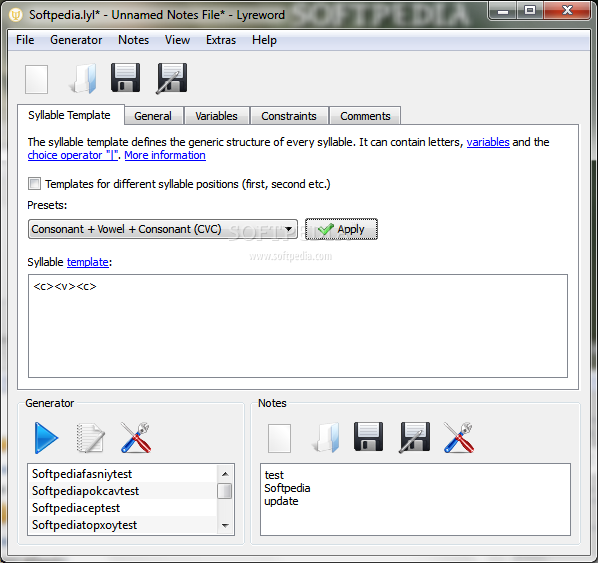
Task: Click the Apply preset button
Action: 341,229
